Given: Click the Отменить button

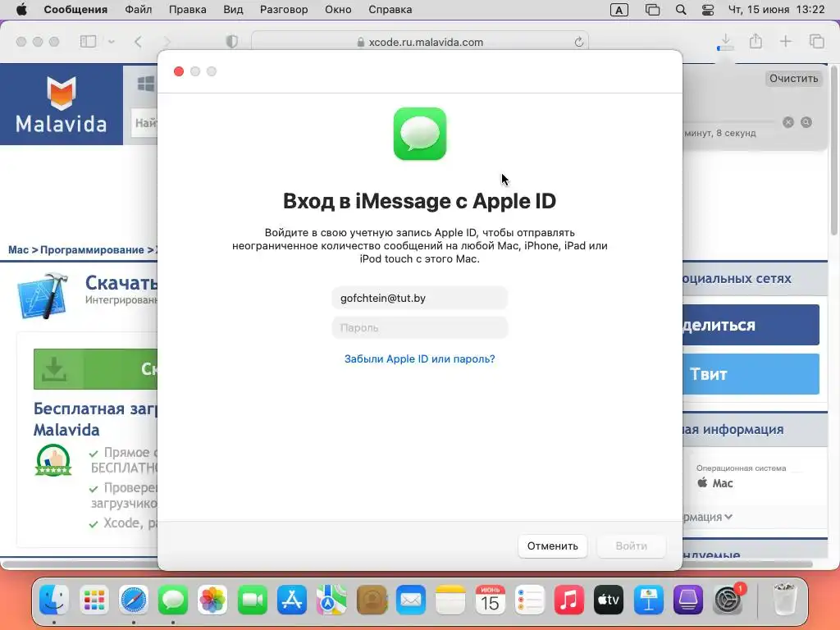Looking at the screenshot, I should coord(552,546).
